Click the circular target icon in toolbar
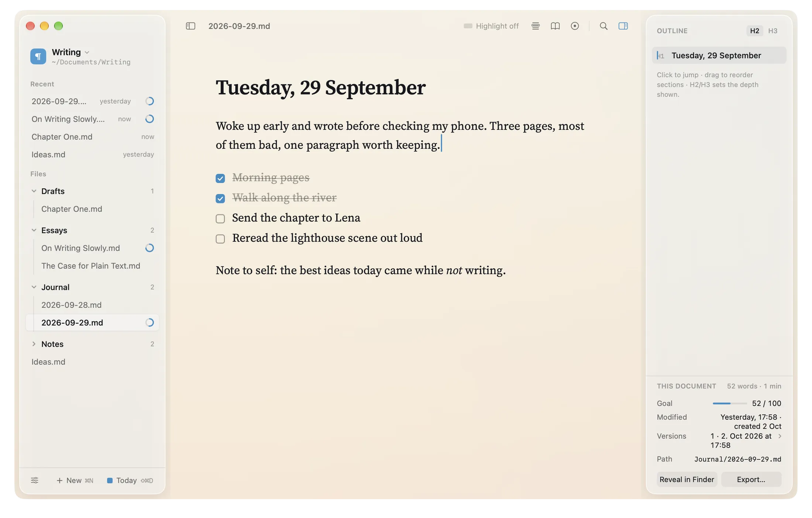812x518 pixels. pyautogui.click(x=575, y=26)
